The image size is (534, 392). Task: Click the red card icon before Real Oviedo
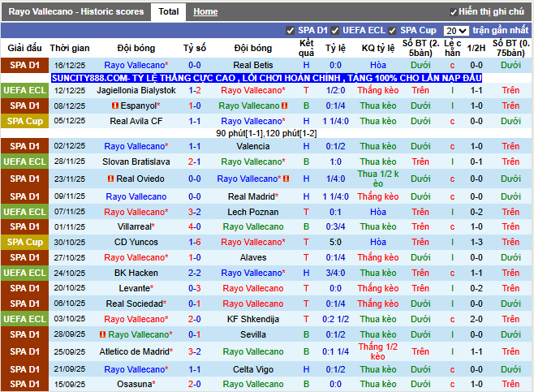(110, 179)
